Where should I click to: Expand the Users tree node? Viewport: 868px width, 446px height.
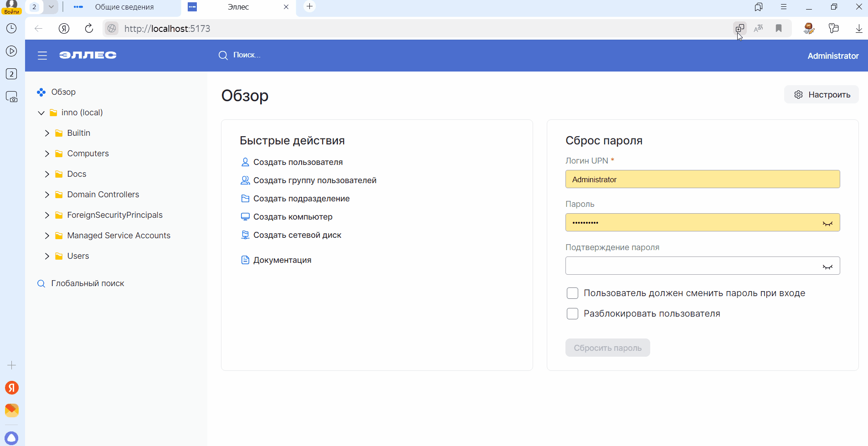click(47, 256)
